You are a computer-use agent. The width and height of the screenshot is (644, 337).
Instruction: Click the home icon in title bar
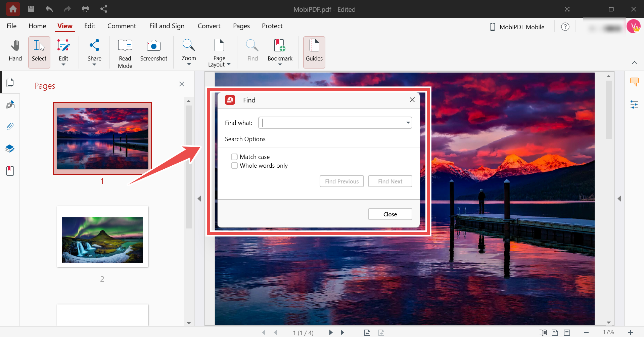point(13,9)
